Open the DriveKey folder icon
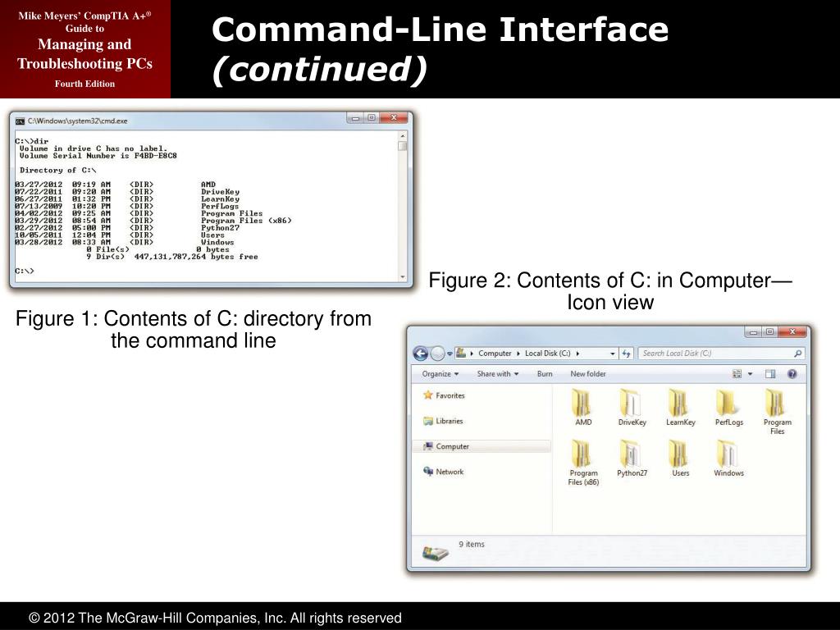 point(632,408)
